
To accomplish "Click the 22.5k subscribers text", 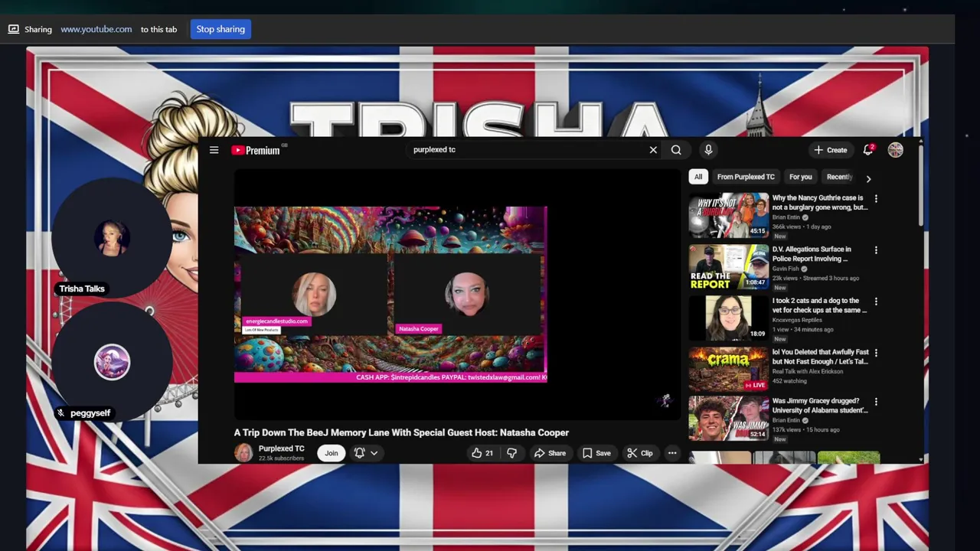I will coord(281,458).
